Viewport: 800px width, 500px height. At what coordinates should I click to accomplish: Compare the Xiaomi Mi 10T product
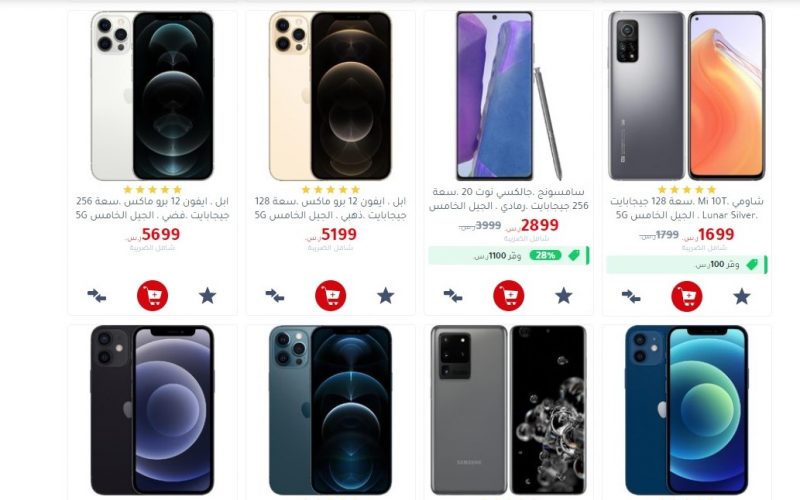click(631, 296)
